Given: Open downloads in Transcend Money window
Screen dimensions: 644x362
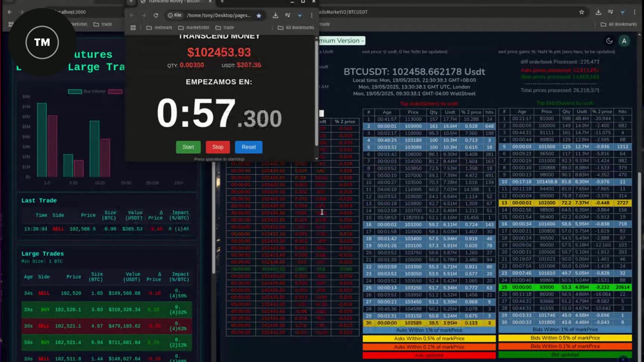Looking at the screenshot, I should point(275,16).
